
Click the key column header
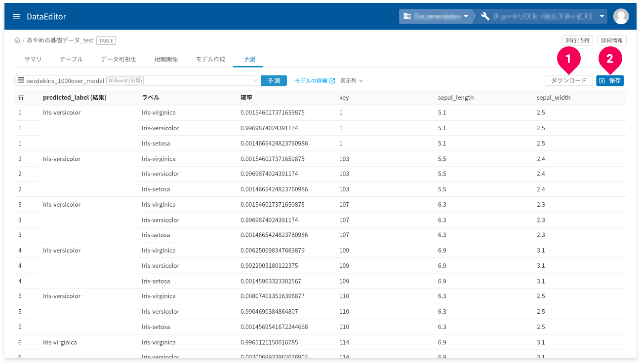pos(344,98)
